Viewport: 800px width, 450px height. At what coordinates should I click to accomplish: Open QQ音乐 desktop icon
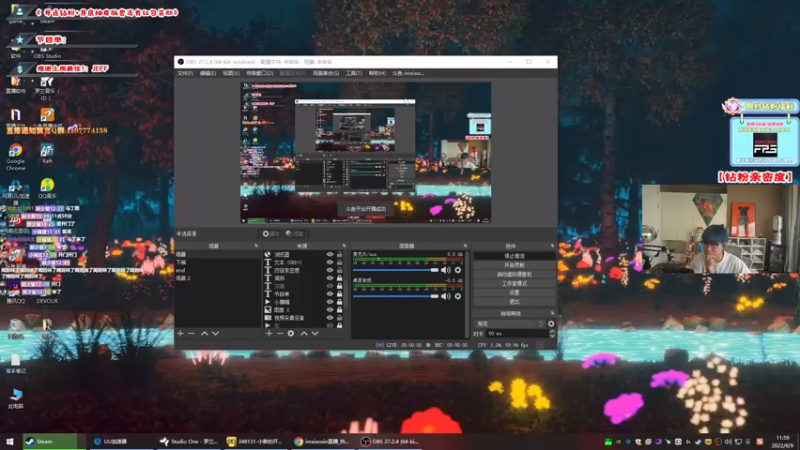point(47,188)
